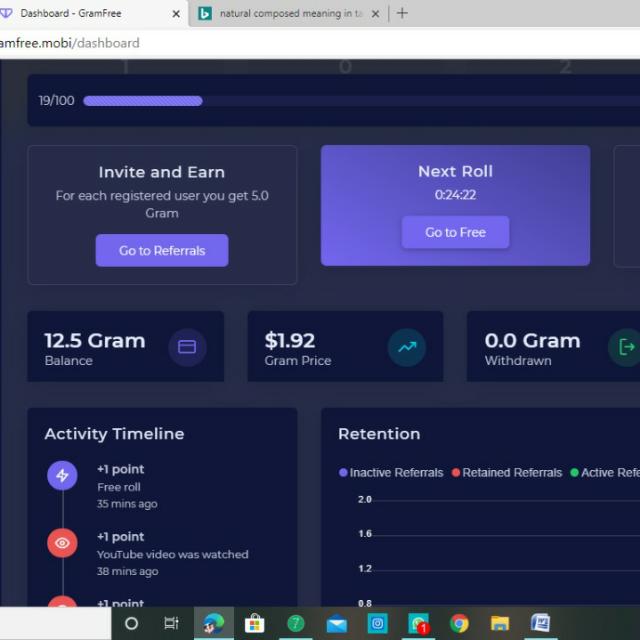This screenshot has height=640, width=640.
Task: Click the address bar URL
Action: tap(70, 43)
